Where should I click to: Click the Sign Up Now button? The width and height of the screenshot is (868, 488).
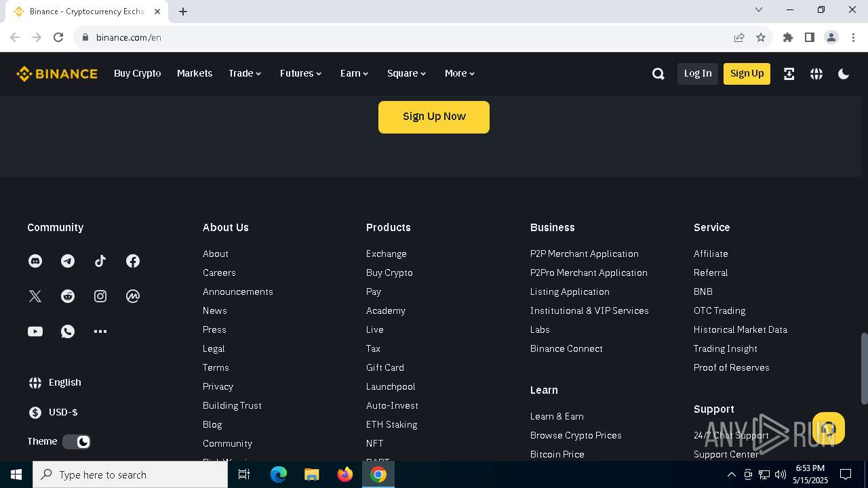pyautogui.click(x=434, y=117)
